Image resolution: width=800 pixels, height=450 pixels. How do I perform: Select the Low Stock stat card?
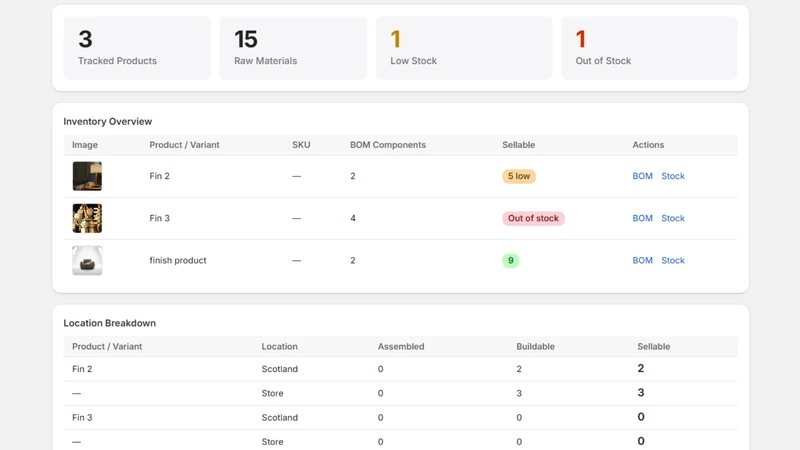464,48
